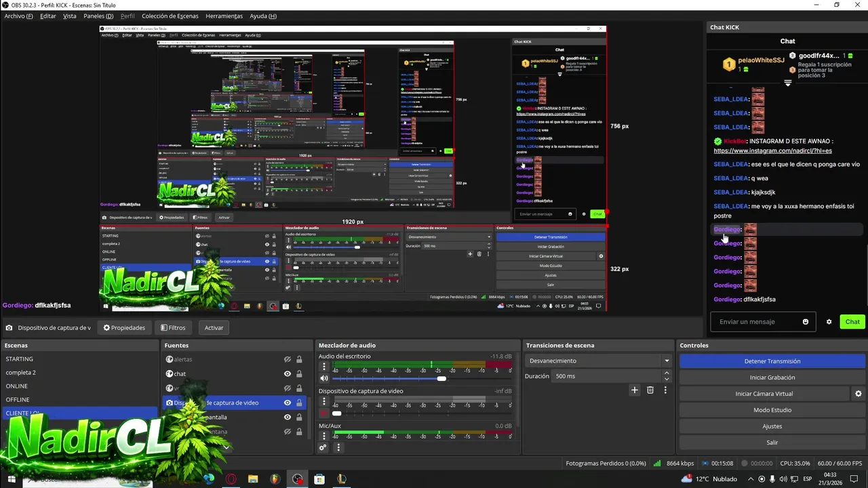Open the chat emoji picker icon

(806, 322)
